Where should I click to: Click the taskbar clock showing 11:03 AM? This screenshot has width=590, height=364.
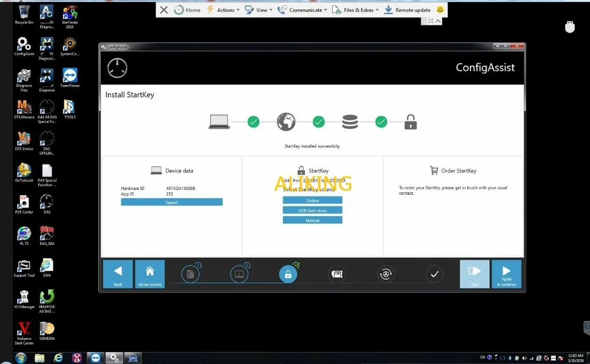pos(576,358)
